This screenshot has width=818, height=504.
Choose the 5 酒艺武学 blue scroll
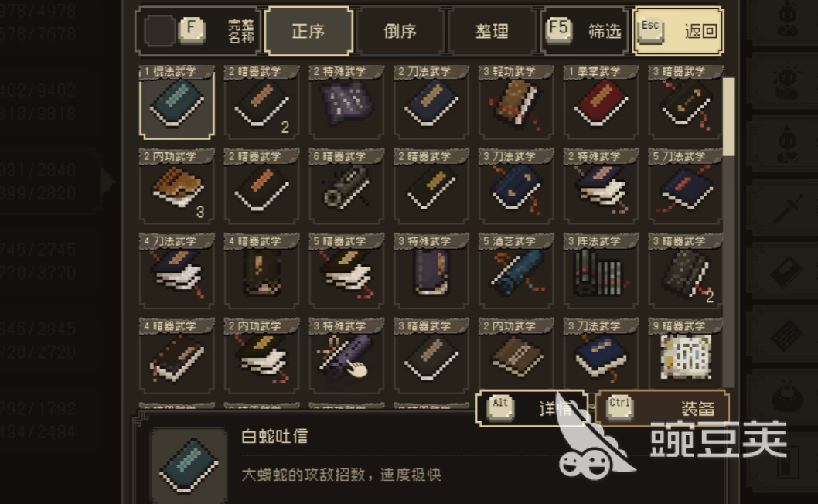tap(516, 272)
